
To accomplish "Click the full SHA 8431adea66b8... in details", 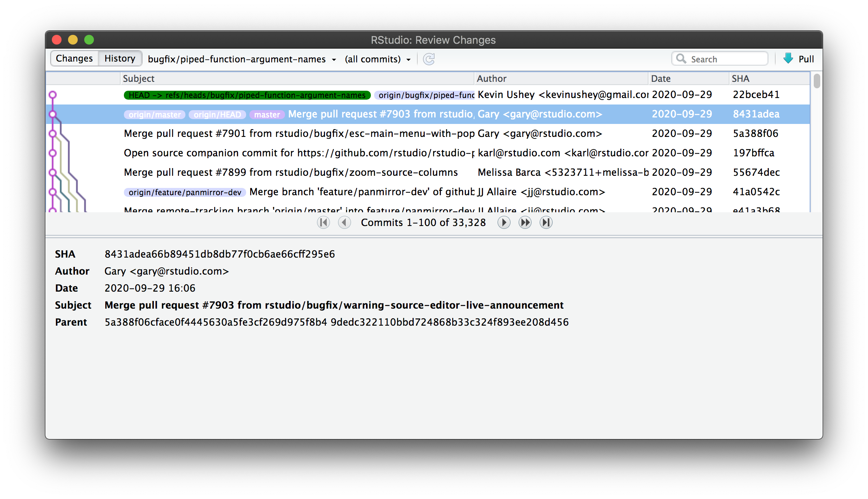I will pos(219,254).
